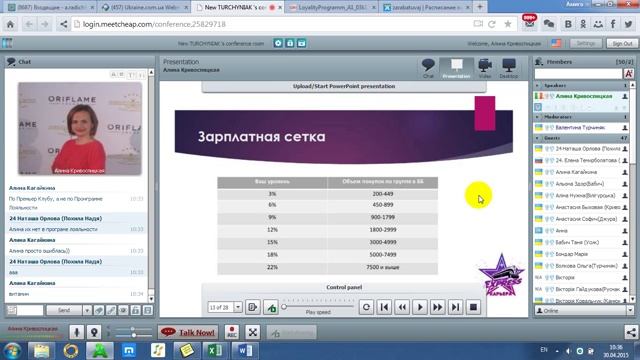640x360 pixels.
Task: Open the Chat panel header menu icon
Action: 11,62
